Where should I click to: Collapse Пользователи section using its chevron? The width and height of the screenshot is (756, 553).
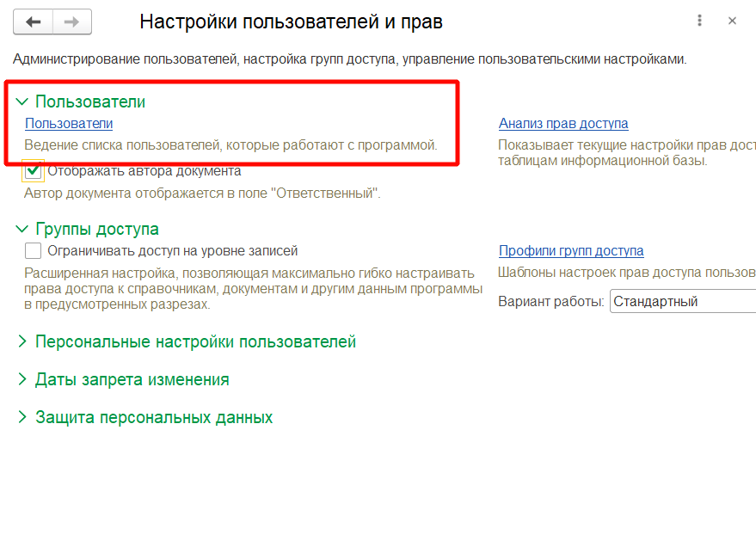click(x=22, y=102)
